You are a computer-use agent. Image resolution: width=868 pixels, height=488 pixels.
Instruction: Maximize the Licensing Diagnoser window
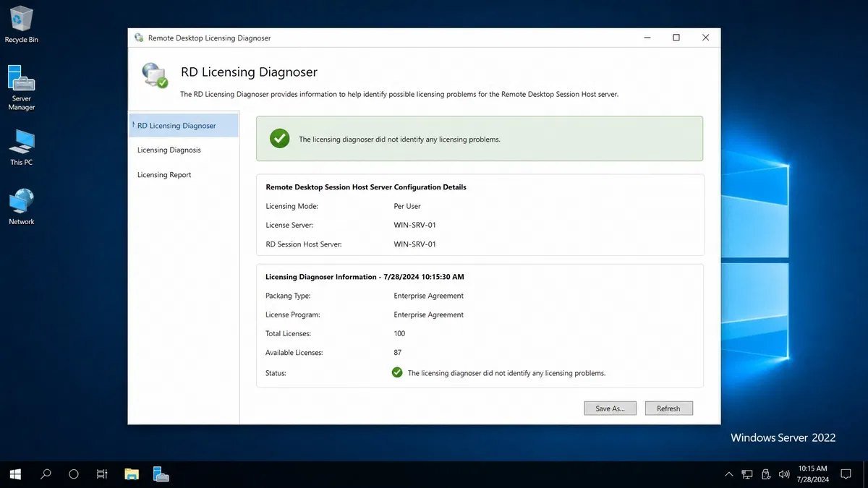tap(676, 38)
